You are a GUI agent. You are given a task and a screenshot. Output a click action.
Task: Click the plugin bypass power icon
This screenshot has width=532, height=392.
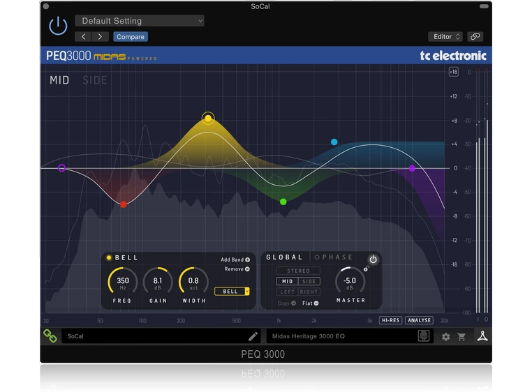(x=58, y=27)
